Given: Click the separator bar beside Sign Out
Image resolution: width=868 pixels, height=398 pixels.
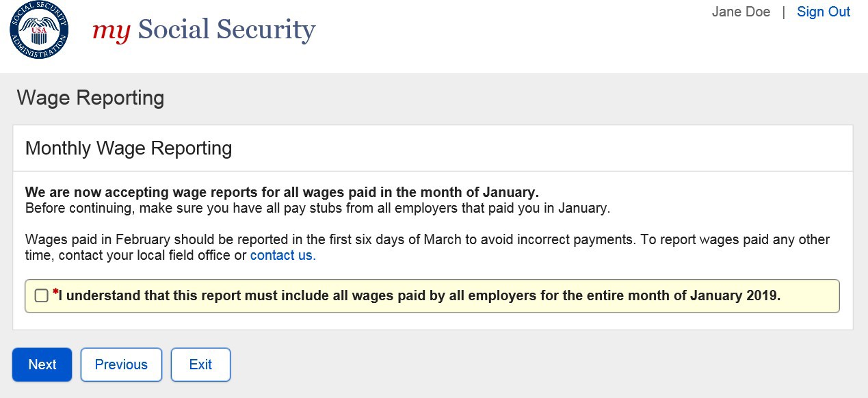Looking at the screenshot, I should pyautogui.click(x=783, y=12).
